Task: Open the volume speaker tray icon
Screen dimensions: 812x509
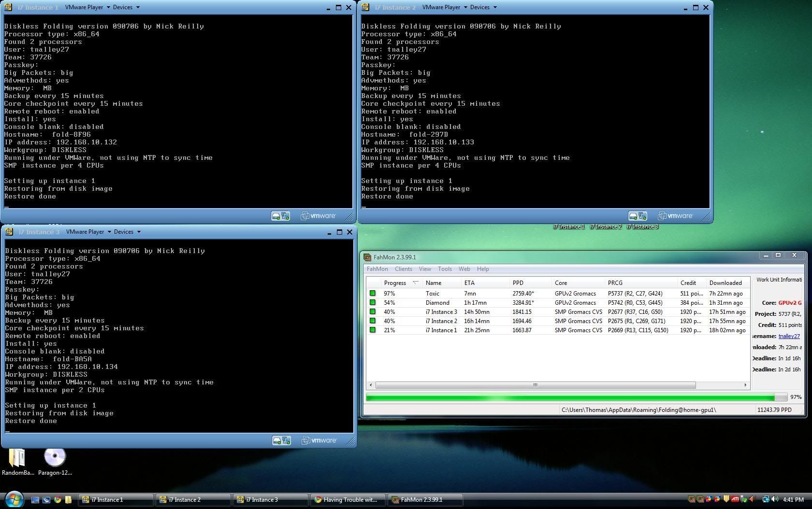Action: click(775, 499)
